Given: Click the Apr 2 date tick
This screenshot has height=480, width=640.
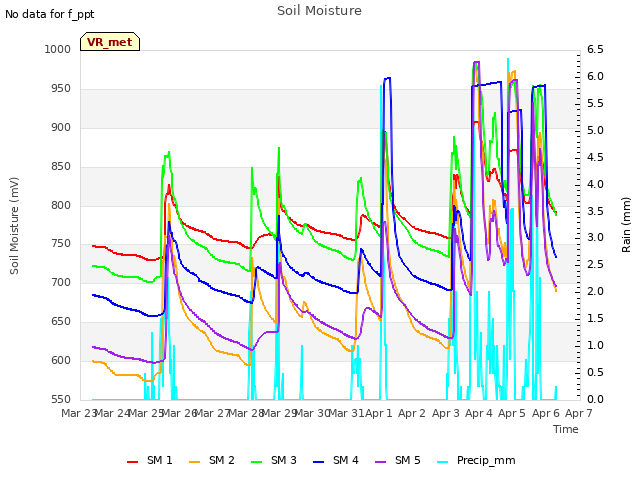Looking at the screenshot, I should pyautogui.click(x=412, y=413).
